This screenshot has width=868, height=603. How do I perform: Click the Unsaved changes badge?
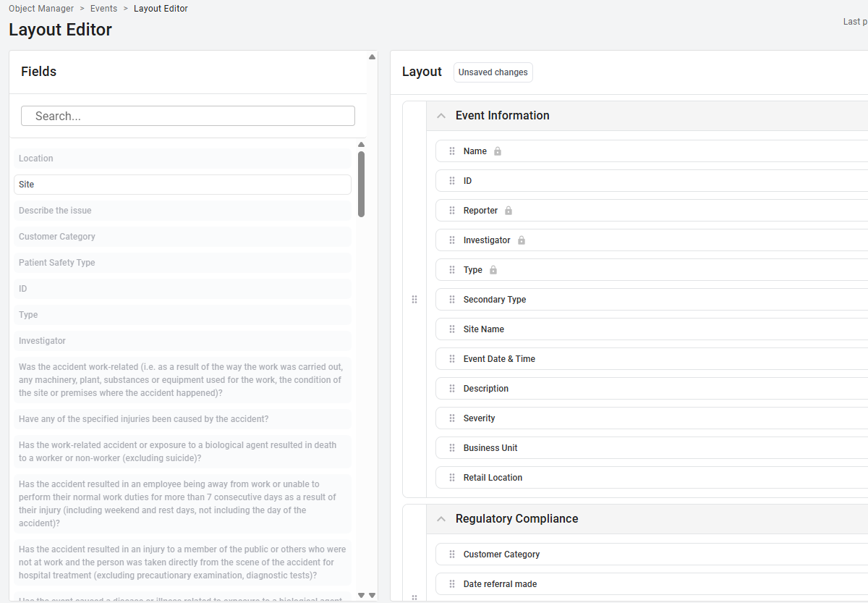tap(493, 72)
